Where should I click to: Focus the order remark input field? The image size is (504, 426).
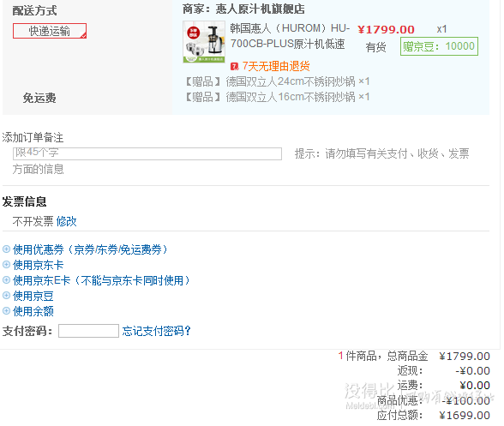click(x=147, y=153)
